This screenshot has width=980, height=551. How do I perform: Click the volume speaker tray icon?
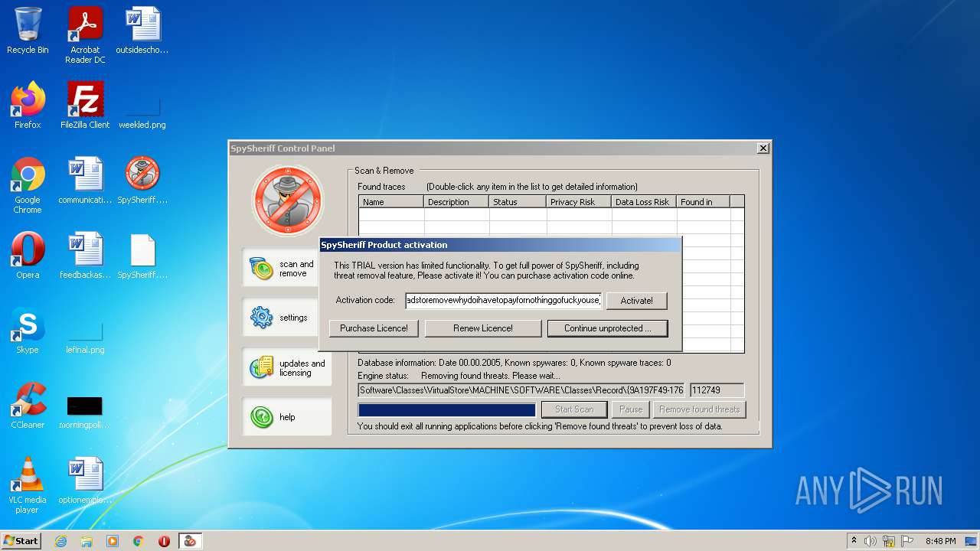871,541
